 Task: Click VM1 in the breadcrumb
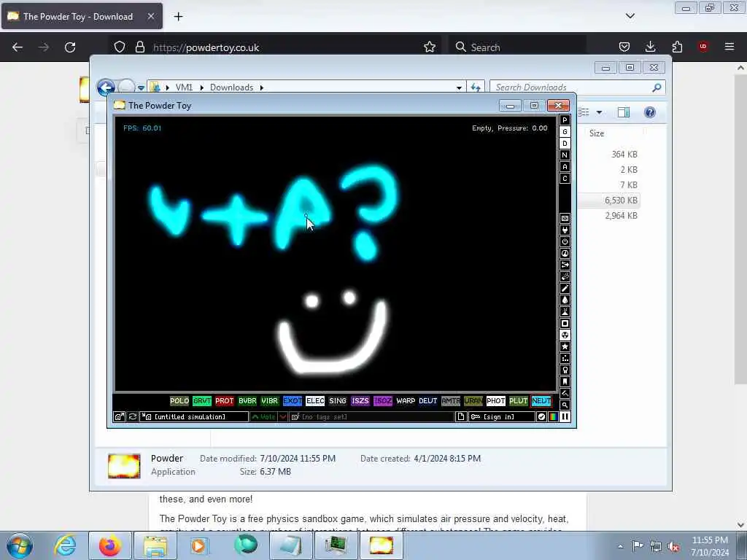pyautogui.click(x=184, y=87)
